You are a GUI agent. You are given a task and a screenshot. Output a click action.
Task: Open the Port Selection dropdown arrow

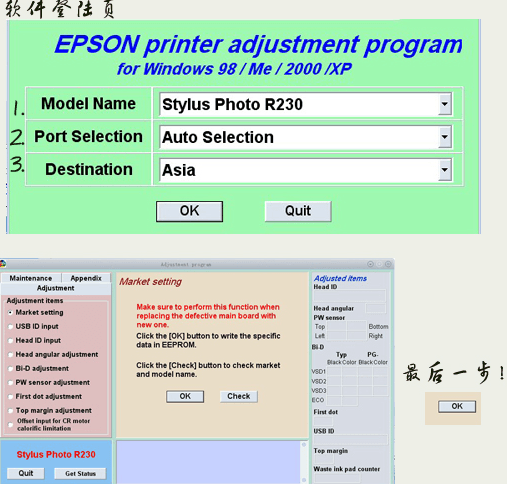click(444, 137)
